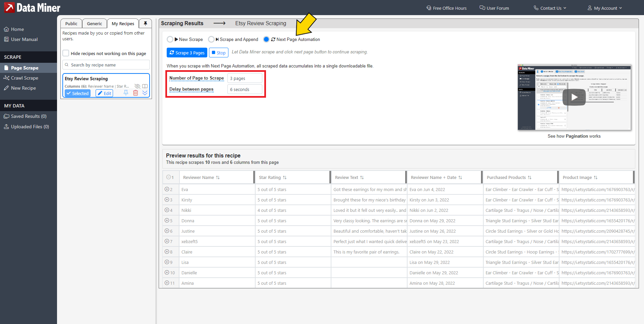Open Crawl Scrape in the sidebar

tap(24, 78)
